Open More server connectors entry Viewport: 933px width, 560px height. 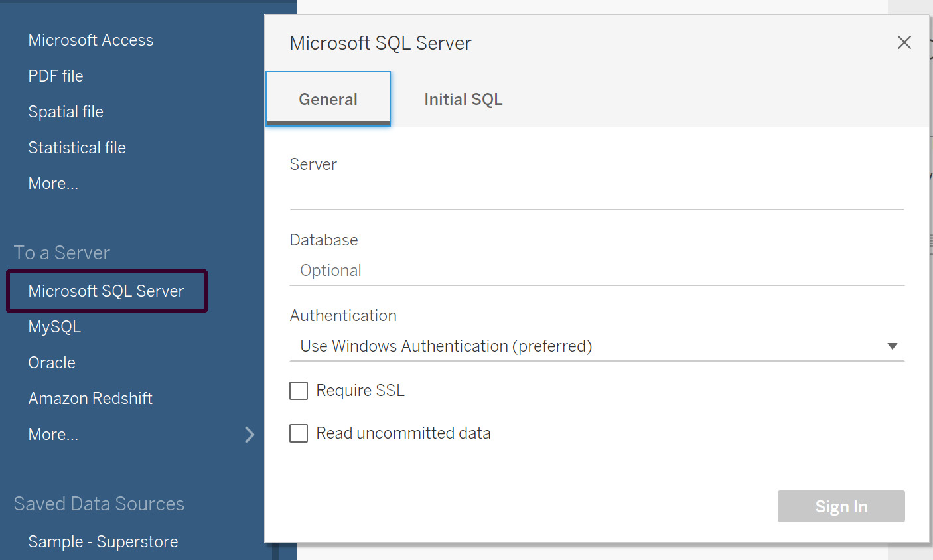tap(53, 435)
